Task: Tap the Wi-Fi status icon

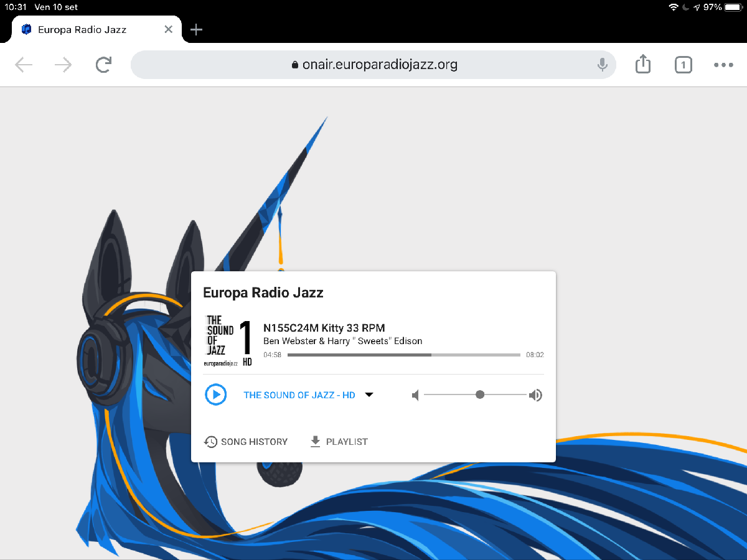Action: click(673, 7)
